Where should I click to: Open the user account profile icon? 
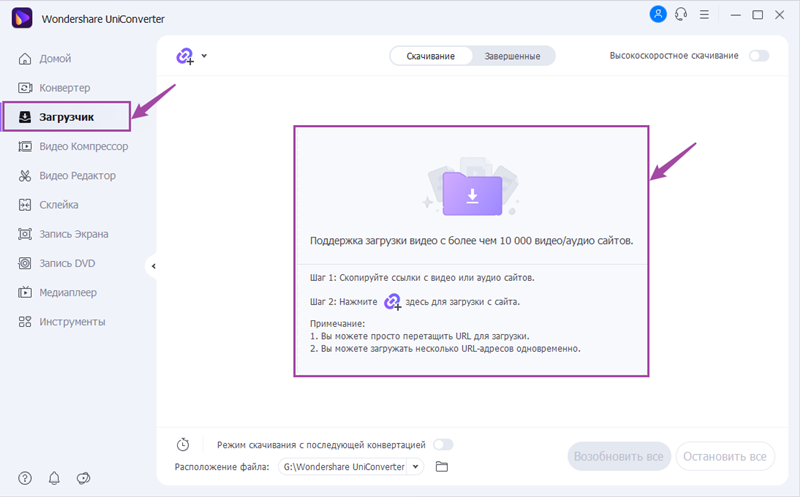point(658,14)
